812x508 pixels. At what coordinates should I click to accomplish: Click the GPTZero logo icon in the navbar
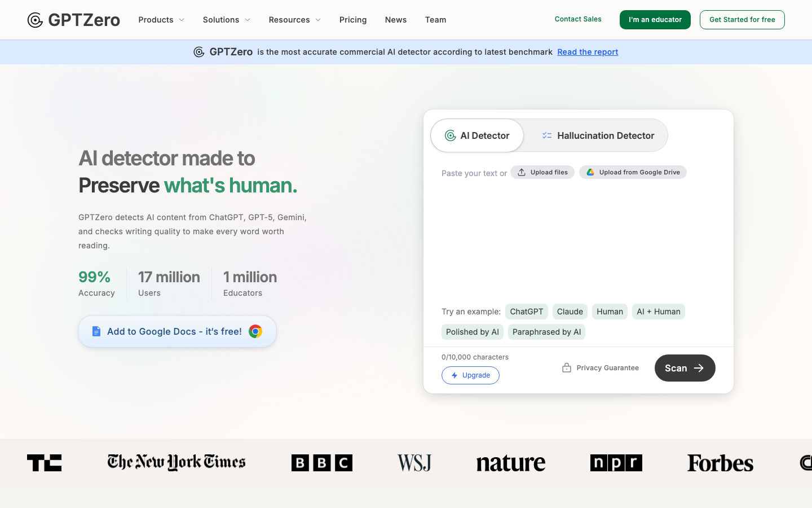(35, 19)
